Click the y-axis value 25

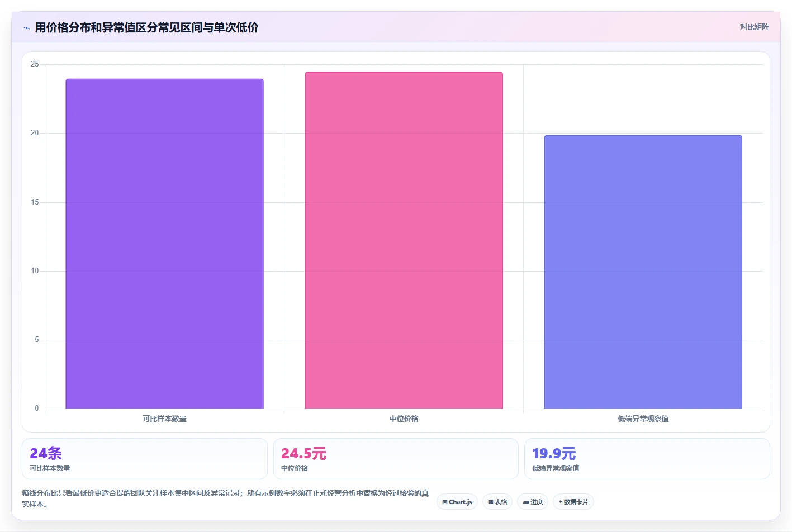click(x=35, y=64)
